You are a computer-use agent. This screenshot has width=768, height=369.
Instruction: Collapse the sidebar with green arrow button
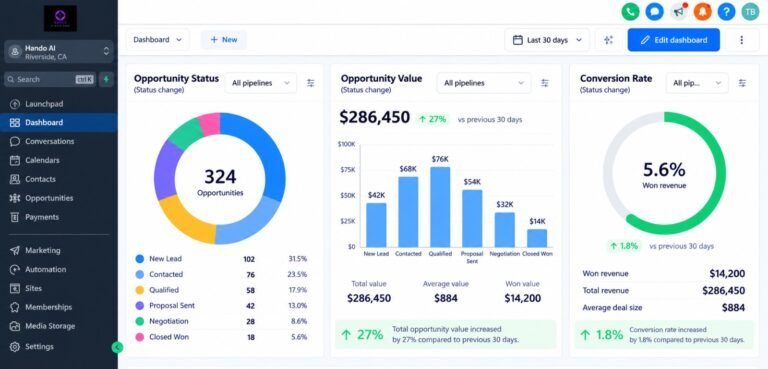pyautogui.click(x=118, y=347)
